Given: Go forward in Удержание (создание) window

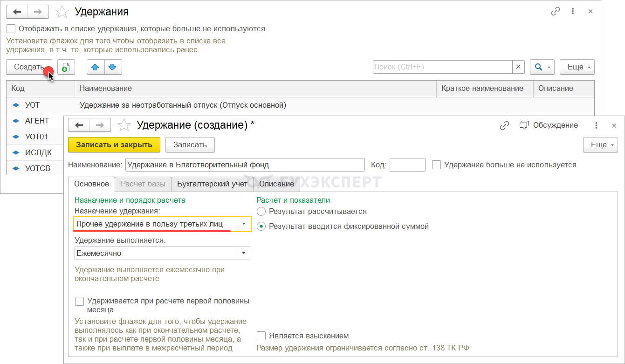Looking at the screenshot, I should [x=100, y=125].
